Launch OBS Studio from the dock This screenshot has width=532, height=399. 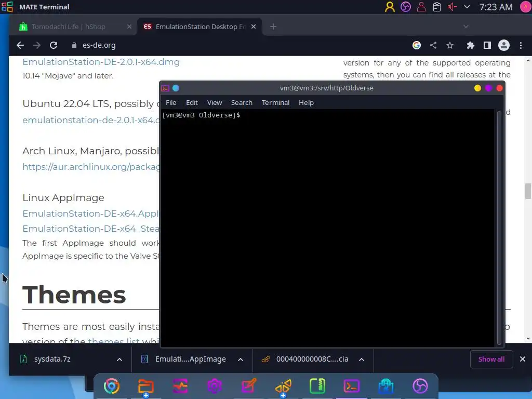tap(420, 386)
